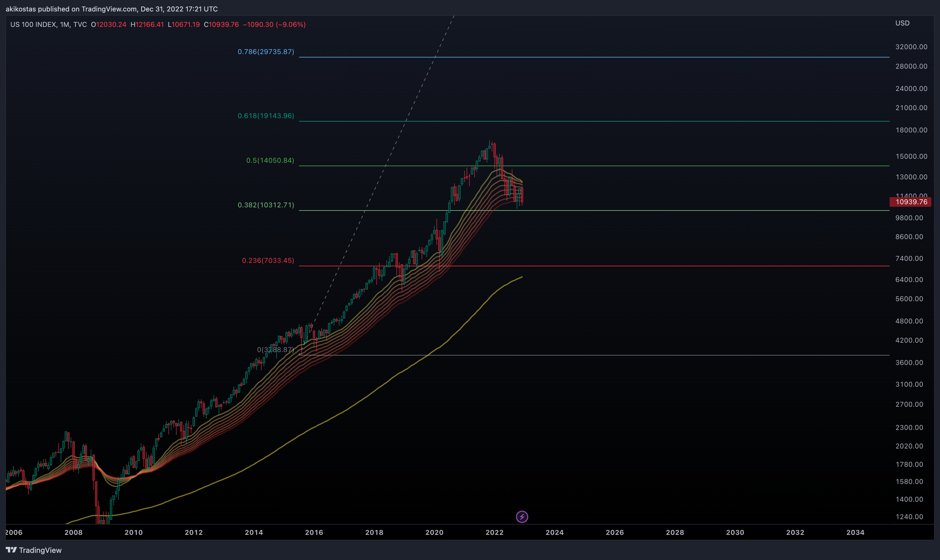This screenshot has height=560, width=940.
Task: Click the 2026 time axis label
Action: pos(615,533)
